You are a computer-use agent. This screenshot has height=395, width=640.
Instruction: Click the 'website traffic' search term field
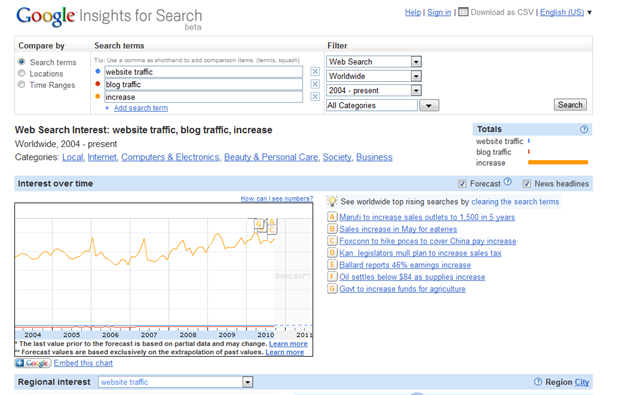[x=203, y=72]
